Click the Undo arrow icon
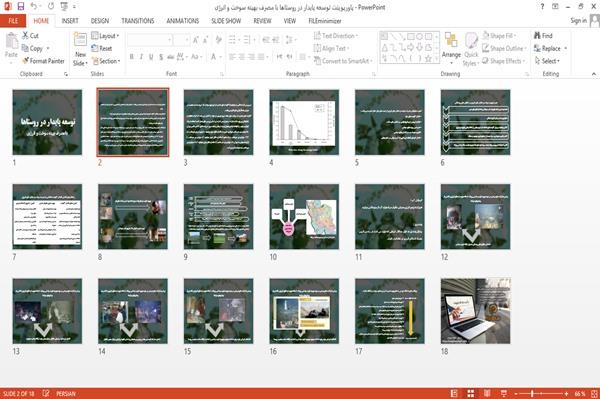 pyautogui.click(x=34, y=6)
